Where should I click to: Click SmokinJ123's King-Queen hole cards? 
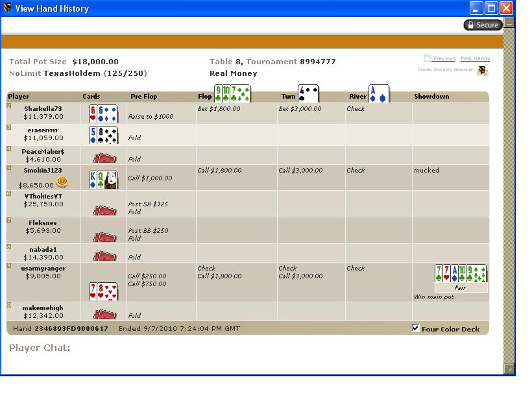[103, 180]
